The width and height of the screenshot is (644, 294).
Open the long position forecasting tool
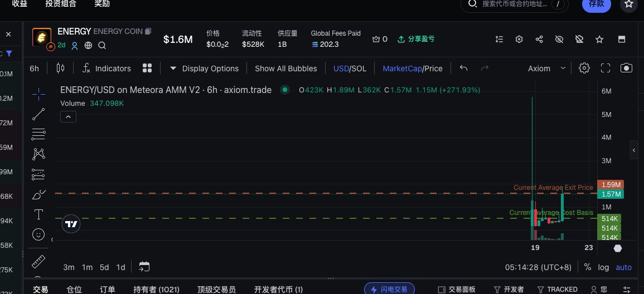[x=38, y=175]
